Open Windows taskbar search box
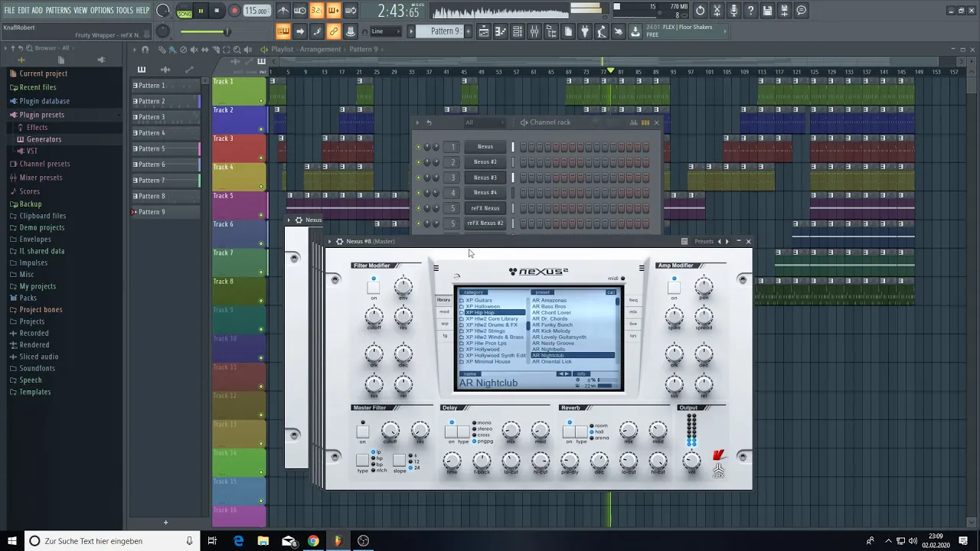980x551 pixels. (111, 541)
